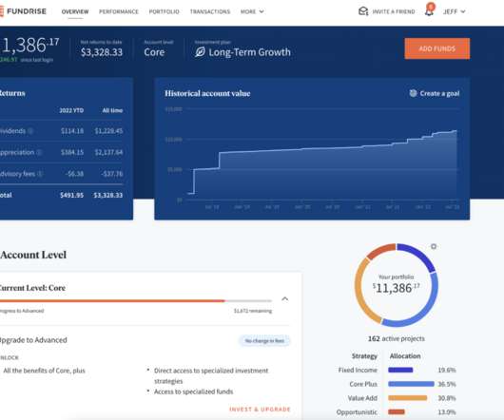The height and width of the screenshot is (420, 504).
Task: Click the Access to specialized funds bullet
Action: 193,391
